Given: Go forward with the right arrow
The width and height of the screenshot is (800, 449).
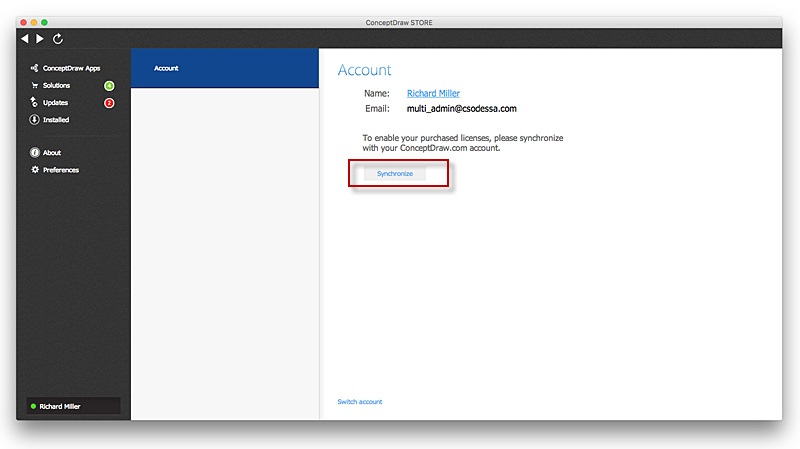Looking at the screenshot, I should click(x=40, y=38).
